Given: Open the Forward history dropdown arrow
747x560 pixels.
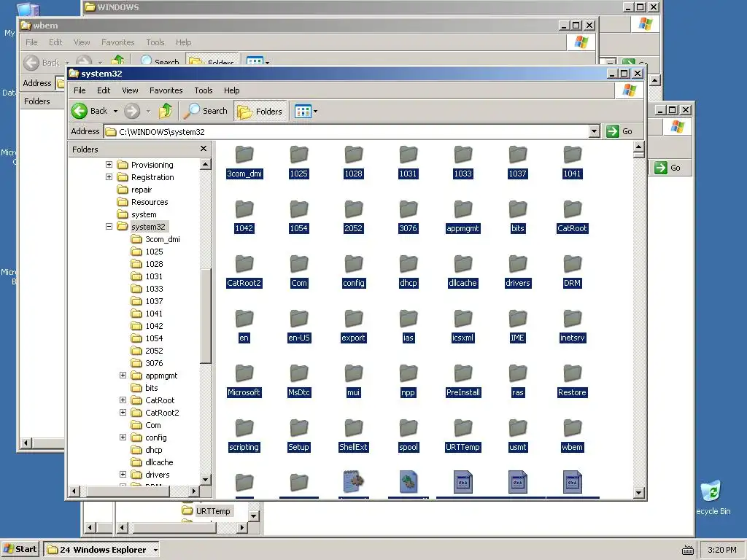Looking at the screenshot, I should (148, 111).
